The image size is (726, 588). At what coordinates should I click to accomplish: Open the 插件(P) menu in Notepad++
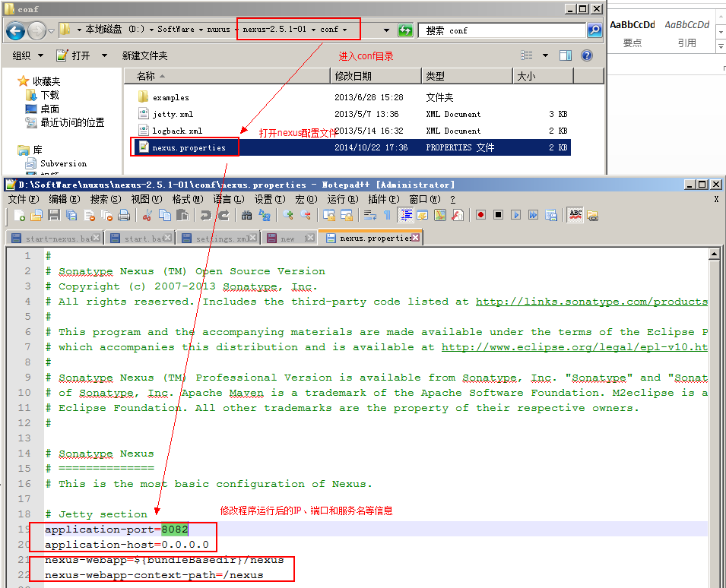pos(384,199)
